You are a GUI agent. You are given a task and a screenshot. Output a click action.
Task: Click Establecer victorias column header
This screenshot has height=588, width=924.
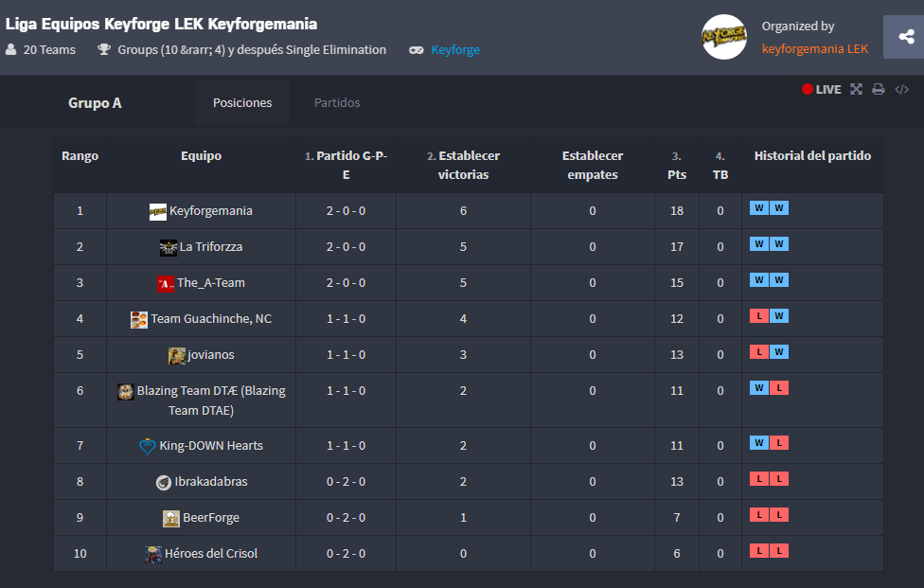point(463,165)
